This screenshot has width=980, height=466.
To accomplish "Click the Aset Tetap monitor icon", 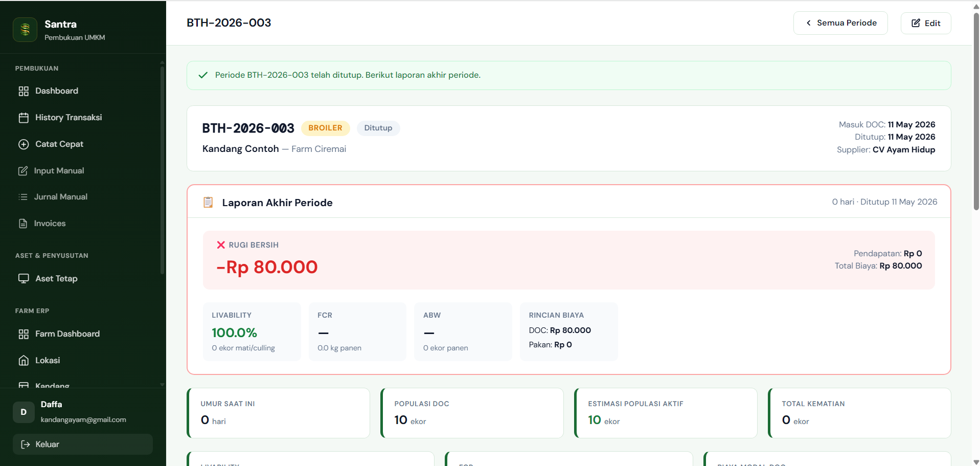I will pyautogui.click(x=24, y=279).
